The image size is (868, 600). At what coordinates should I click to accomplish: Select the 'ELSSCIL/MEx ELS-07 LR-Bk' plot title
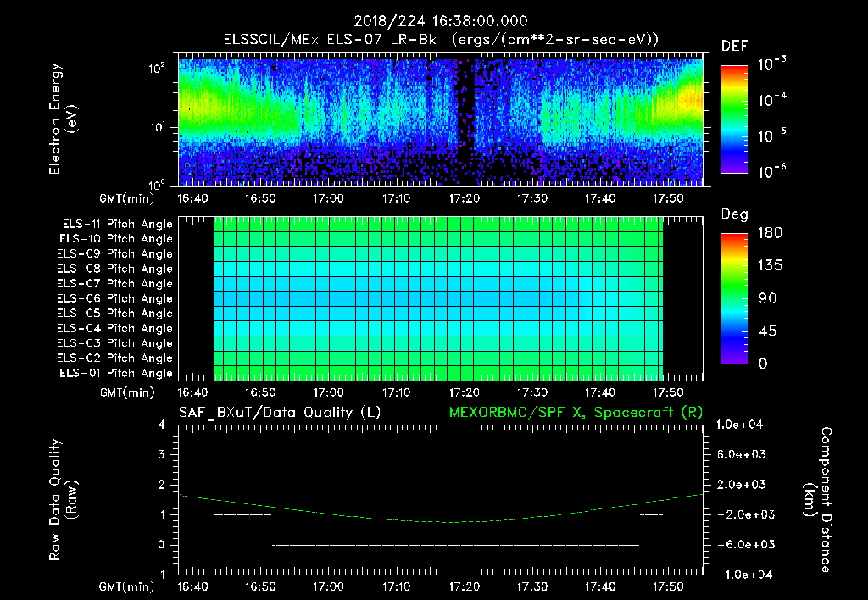click(x=330, y=40)
